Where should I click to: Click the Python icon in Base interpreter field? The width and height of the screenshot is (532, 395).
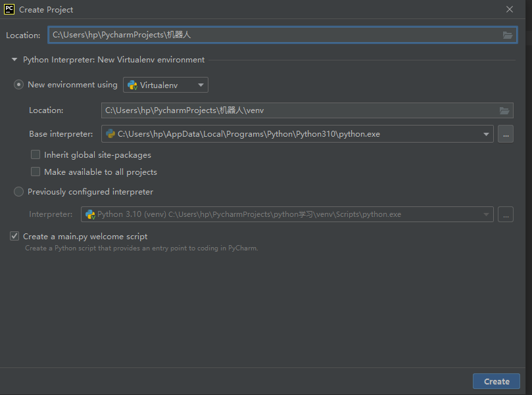tap(110, 134)
